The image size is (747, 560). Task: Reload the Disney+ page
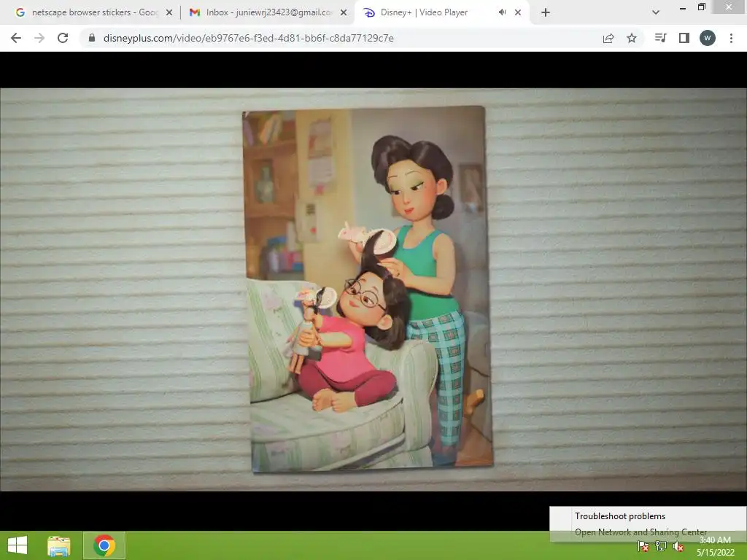tap(63, 38)
